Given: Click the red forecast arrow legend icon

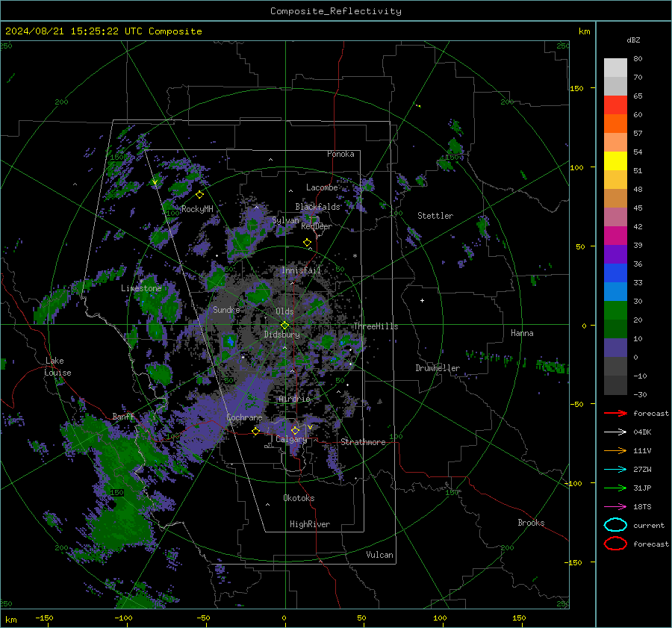Looking at the screenshot, I should (x=615, y=413).
